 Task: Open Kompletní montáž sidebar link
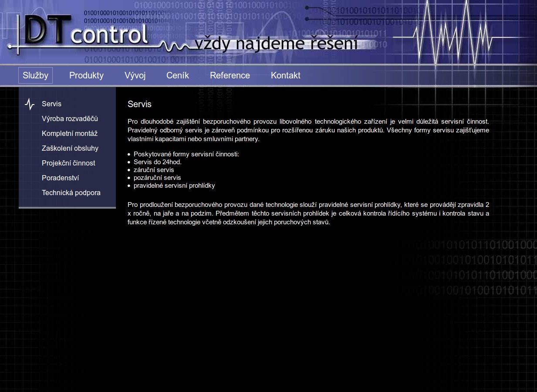[x=70, y=133]
